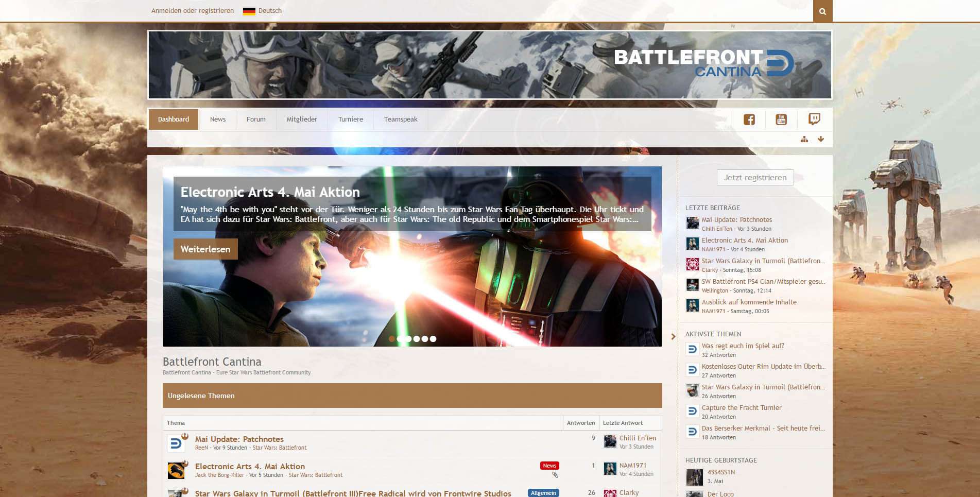
Task: Click the attachment paperclip icon
Action: [x=555, y=475]
